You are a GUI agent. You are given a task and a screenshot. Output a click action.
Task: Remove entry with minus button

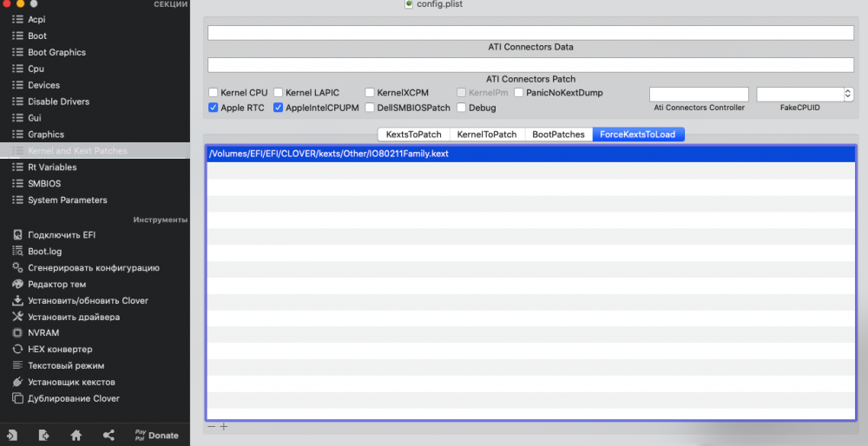click(211, 427)
